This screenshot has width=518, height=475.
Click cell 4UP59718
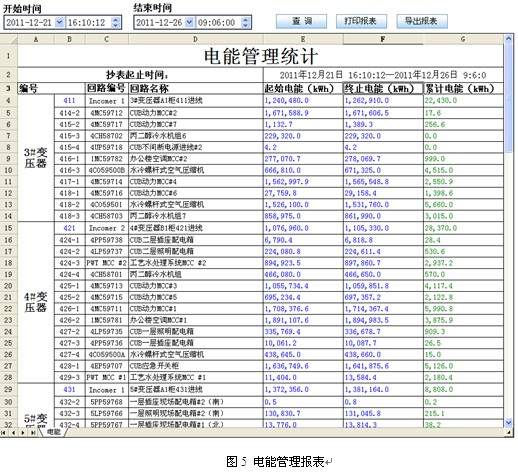click(x=107, y=147)
